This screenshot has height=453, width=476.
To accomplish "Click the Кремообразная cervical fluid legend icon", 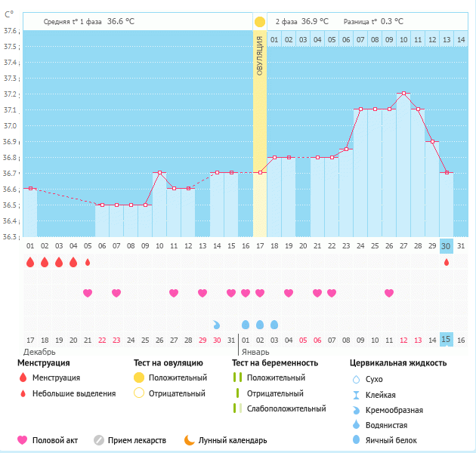I will click(x=356, y=410).
